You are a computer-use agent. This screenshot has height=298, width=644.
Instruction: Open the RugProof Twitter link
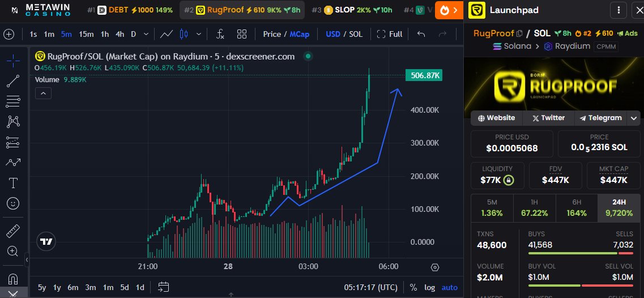[x=548, y=118]
